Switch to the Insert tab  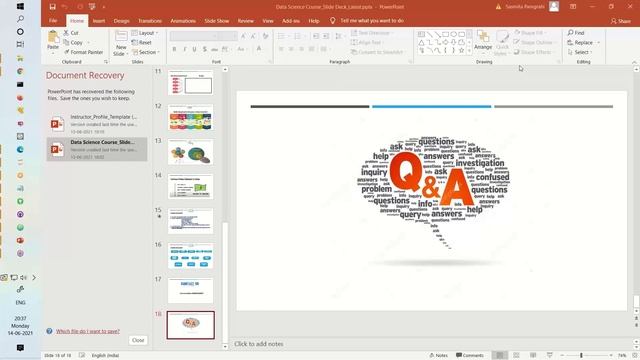(99, 21)
